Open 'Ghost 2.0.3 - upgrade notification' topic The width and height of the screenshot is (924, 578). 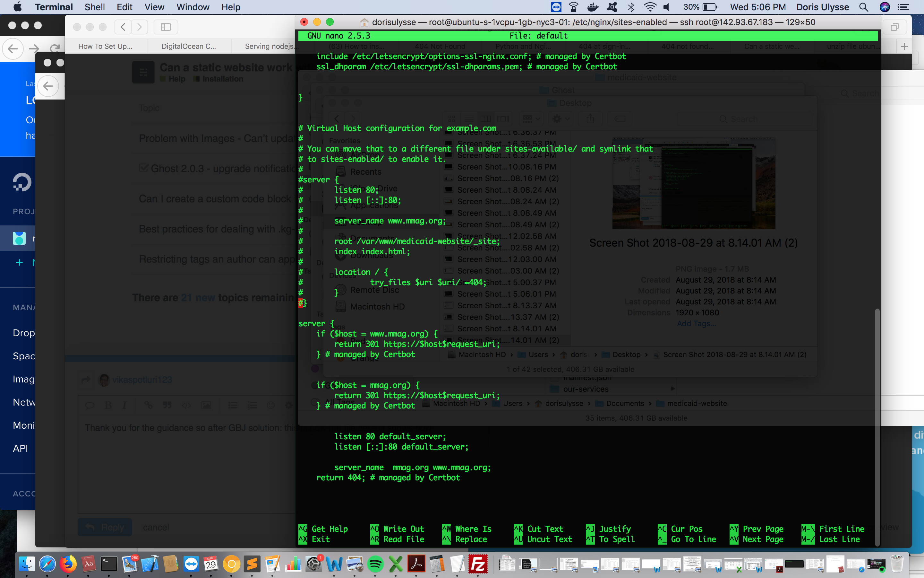pos(223,169)
